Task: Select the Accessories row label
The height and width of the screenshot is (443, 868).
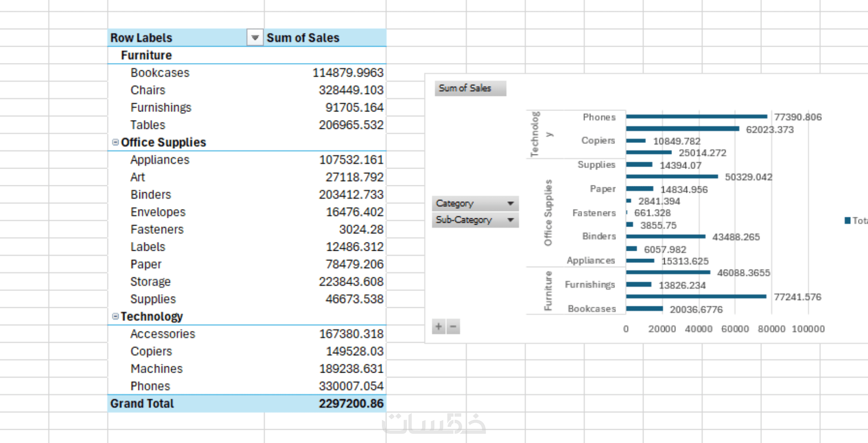Action: click(x=163, y=334)
